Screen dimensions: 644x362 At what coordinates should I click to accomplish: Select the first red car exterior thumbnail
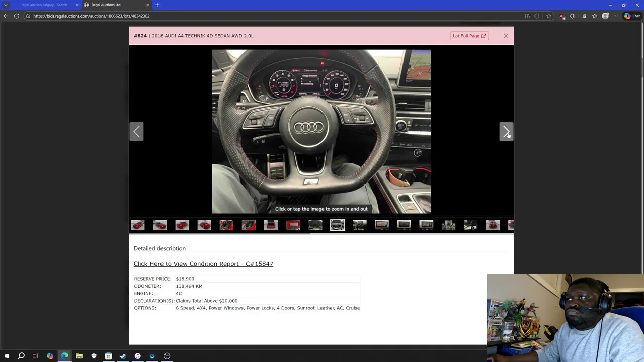(x=138, y=225)
